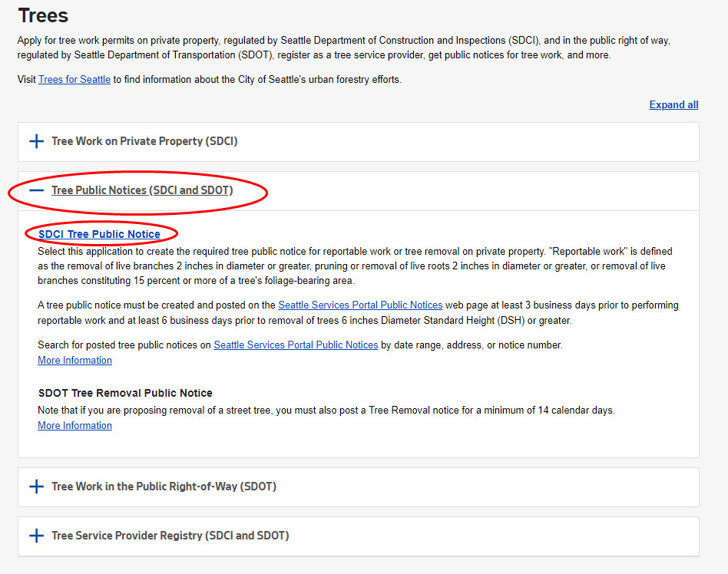728x574 pixels.
Task: Click the note about proposing street tree removal
Action: 326,411
